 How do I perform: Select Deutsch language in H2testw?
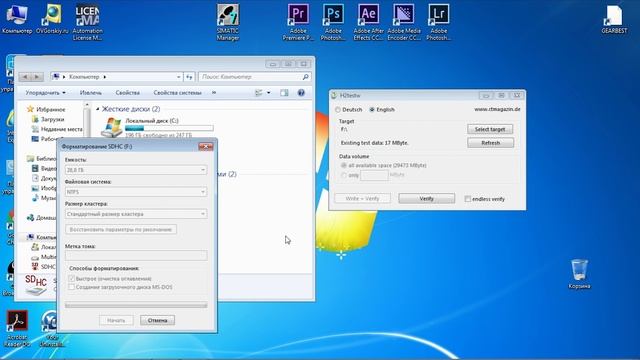pyautogui.click(x=338, y=110)
